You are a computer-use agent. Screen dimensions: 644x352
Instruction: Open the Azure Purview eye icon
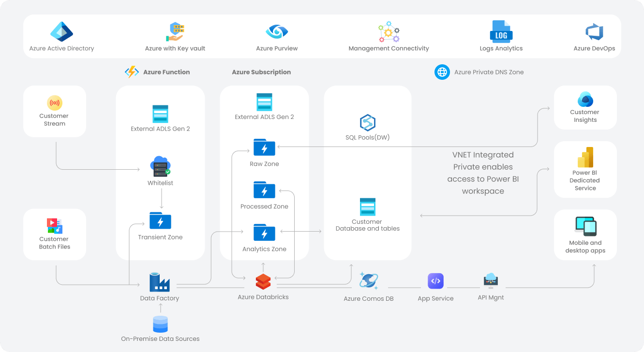pos(277,32)
